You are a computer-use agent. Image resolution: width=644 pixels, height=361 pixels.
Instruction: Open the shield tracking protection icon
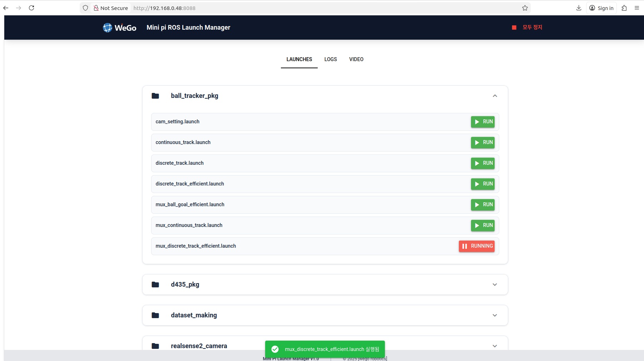point(85,8)
